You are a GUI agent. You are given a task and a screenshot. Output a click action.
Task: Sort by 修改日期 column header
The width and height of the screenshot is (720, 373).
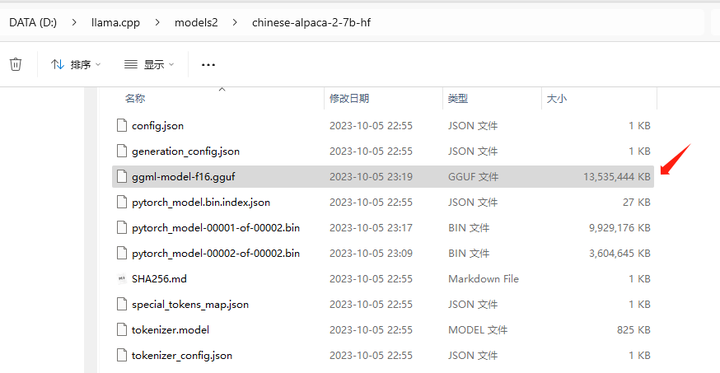pos(349,98)
